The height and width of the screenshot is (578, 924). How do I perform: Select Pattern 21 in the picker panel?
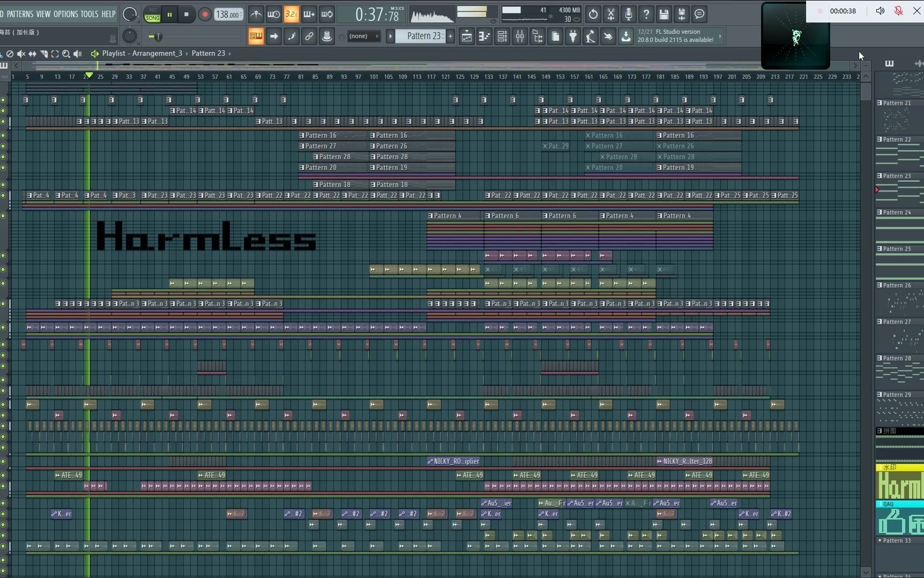(x=899, y=117)
